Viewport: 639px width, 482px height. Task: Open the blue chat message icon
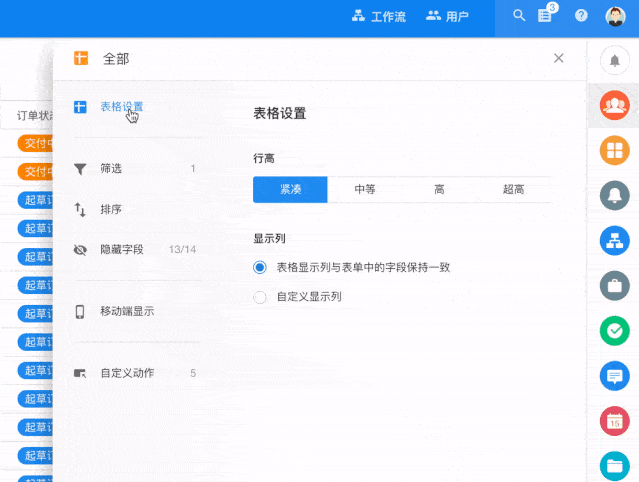[615, 376]
